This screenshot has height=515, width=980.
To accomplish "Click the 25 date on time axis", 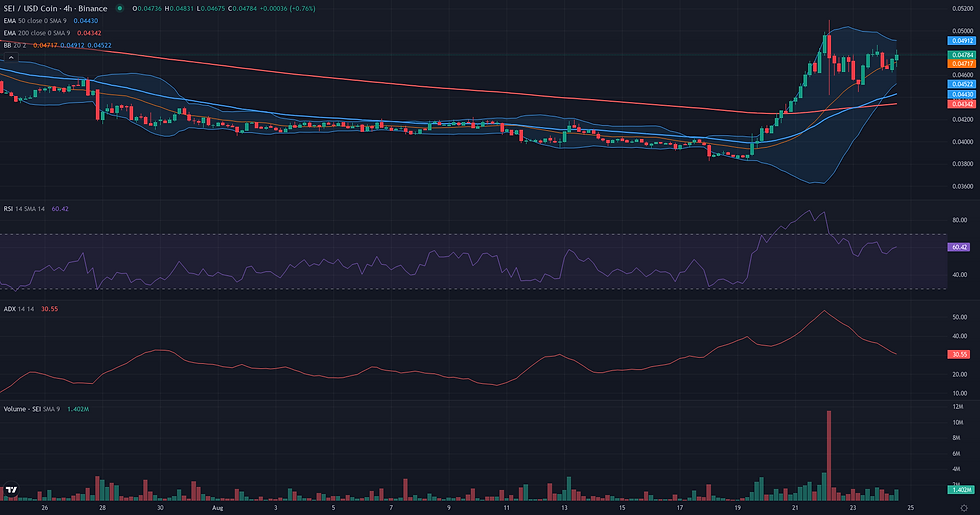I will (911, 508).
